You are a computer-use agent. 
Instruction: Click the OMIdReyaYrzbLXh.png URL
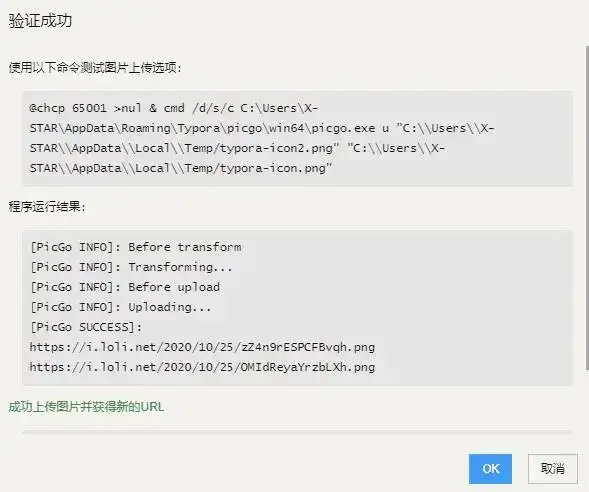pos(202,367)
